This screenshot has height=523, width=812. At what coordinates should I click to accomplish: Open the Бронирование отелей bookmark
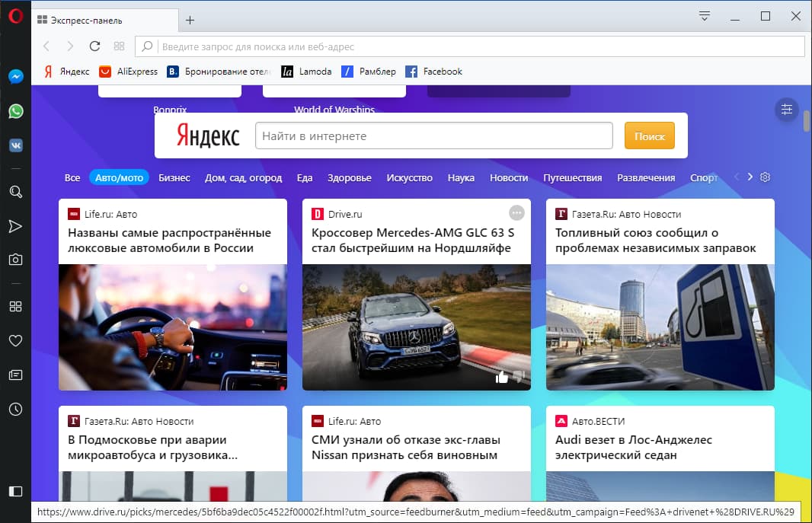point(219,72)
